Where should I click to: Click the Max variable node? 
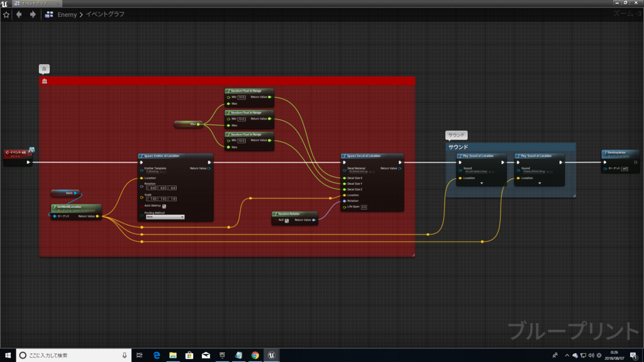pyautogui.click(x=189, y=124)
